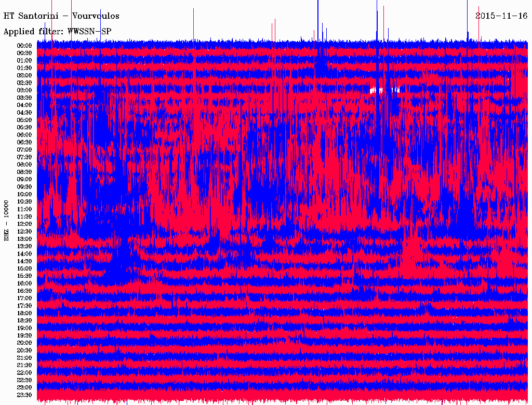The height and width of the screenshot is (405, 532).
Task: Select the 13:30 time row label
Action: coord(24,247)
